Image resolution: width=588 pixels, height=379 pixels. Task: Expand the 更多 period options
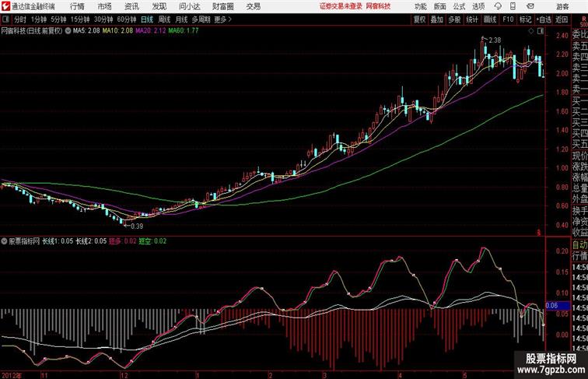pyautogui.click(x=223, y=19)
